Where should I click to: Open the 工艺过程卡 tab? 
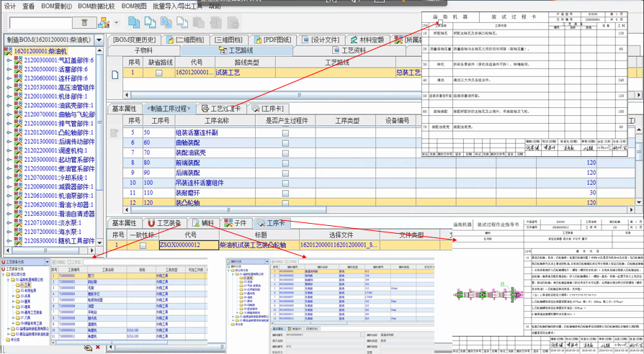pyautogui.click(x=223, y=109)
